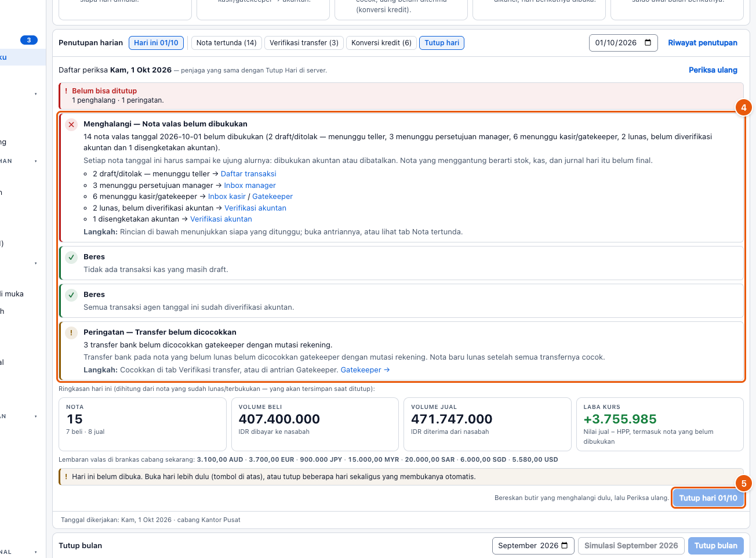
Task: Click the "7 beli · 8 jual" text
Action: click(x=85, y=432)
